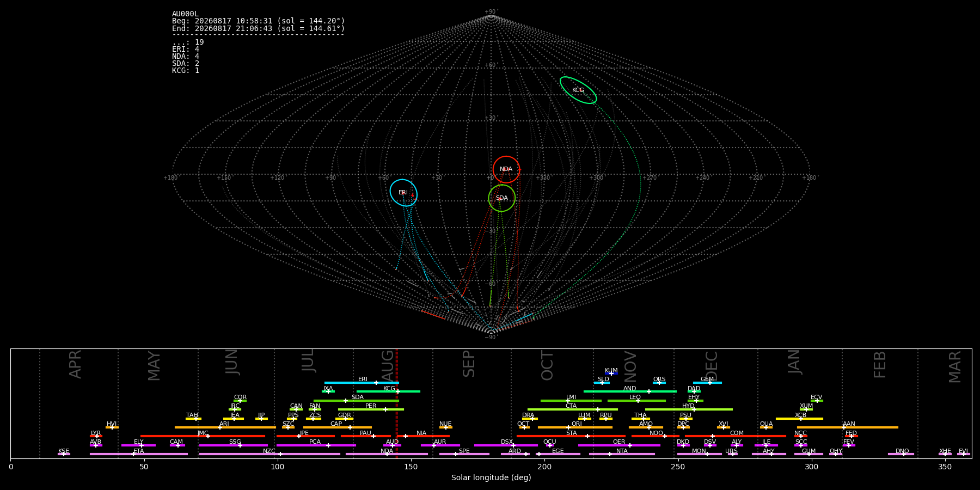Screen dimensions: 980x490
Task: Select the QUA shower marker
Action: point(766,427)
